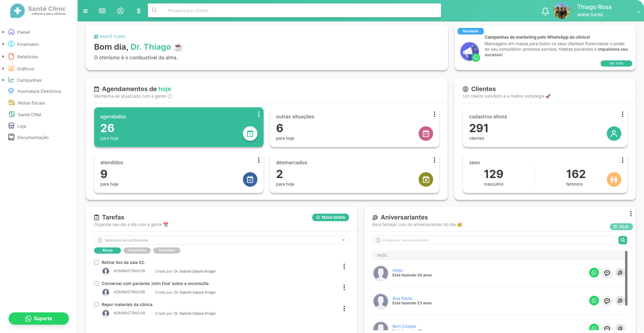Open 'Selecione um profissional' dropdown
Image resolution: width=644 pixels, height=333 pixels.
click(x=221, y=240)
